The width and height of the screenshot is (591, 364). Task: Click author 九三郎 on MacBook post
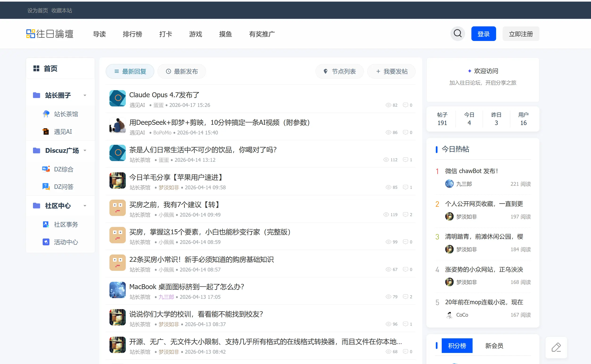point(166,297)
